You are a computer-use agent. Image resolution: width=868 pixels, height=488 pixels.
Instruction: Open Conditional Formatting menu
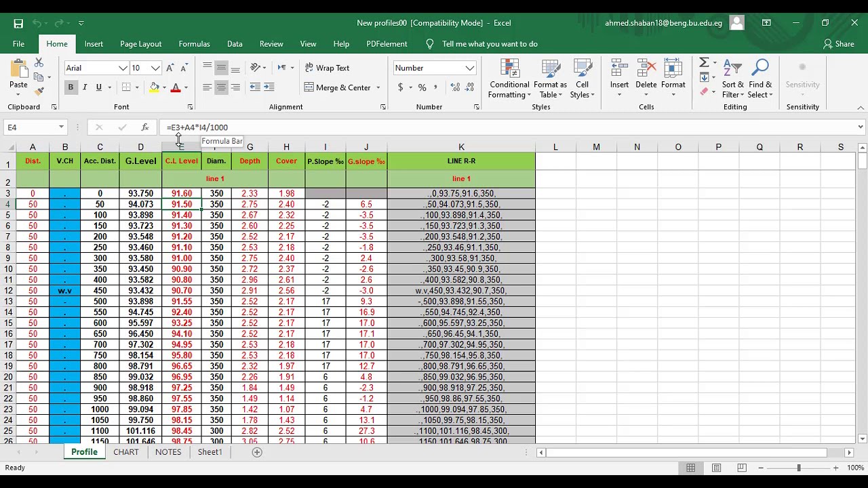pyautogui.click(x=510, y=79)
